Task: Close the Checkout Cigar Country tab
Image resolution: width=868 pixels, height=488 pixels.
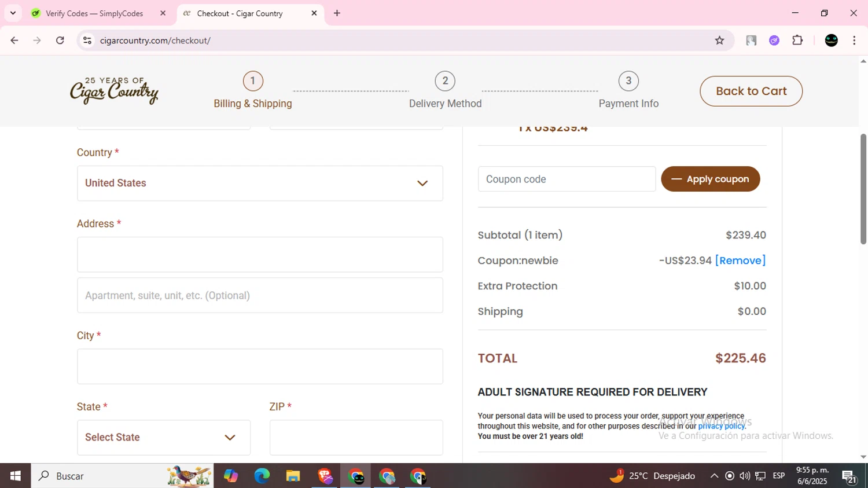Action: tap(314, 13)
